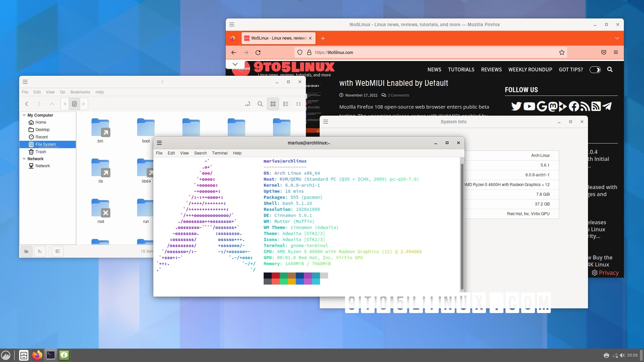The image size is (644, 362).
Task: Open the Bookmarks menu in Nemo
Action: click(x=80, y=92)
